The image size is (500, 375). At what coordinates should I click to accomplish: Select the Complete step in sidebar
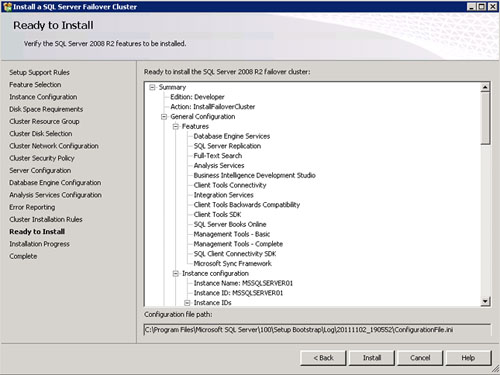pos(23,256)
